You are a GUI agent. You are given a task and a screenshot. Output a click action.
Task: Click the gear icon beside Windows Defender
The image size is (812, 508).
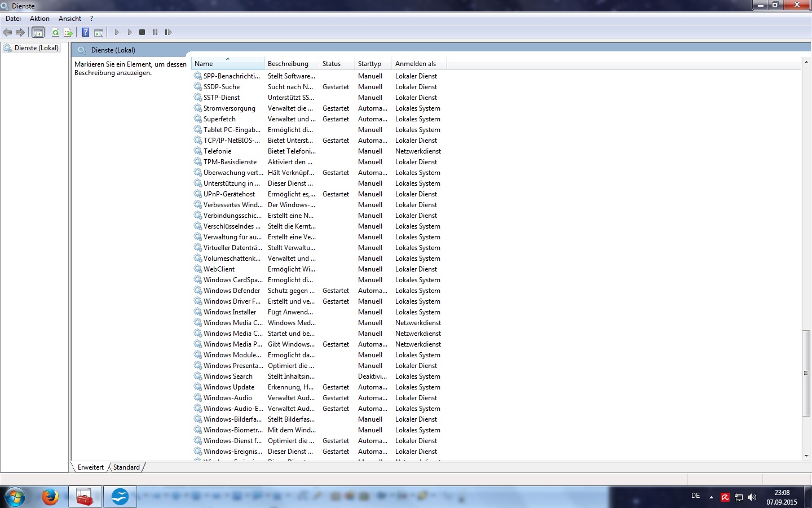[198, 290]
